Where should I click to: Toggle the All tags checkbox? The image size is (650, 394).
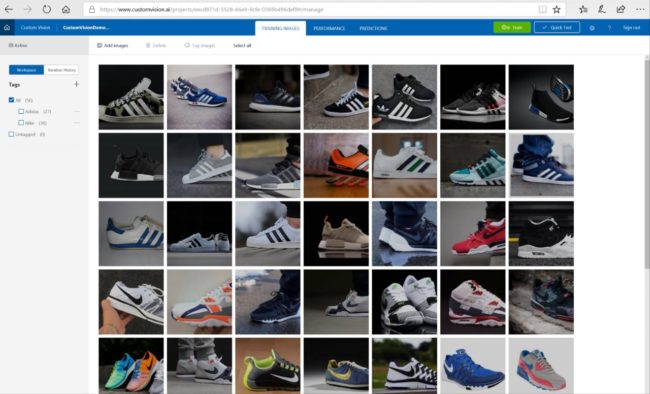11,100
